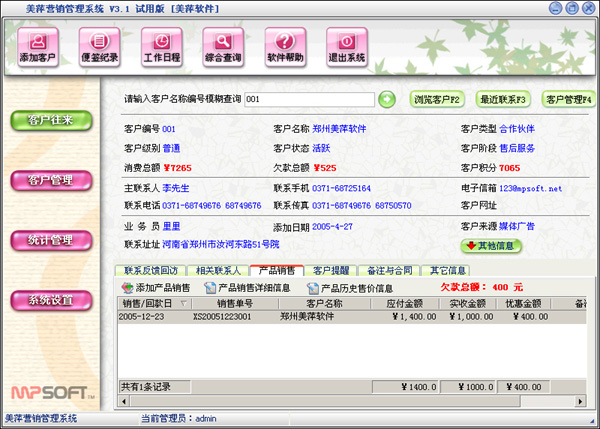600x429 pixels.
Task: Select 统计管理 in the left sidebar
Action: pos(50,240)
